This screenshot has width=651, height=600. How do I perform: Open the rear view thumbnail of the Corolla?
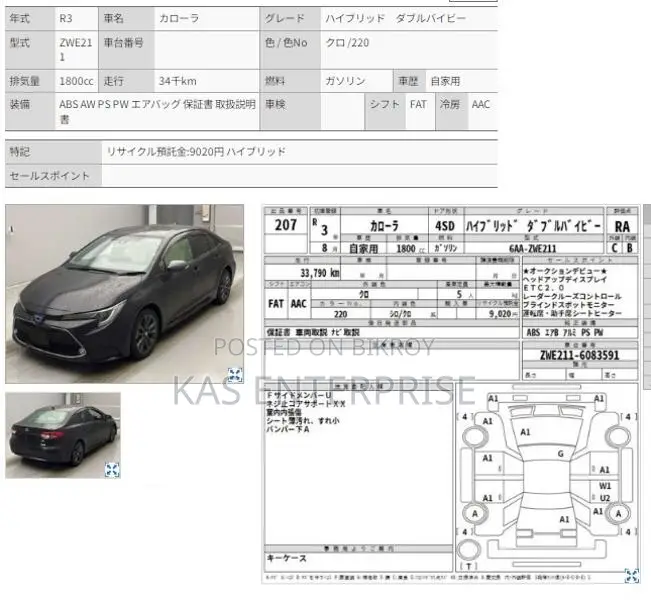63,435
